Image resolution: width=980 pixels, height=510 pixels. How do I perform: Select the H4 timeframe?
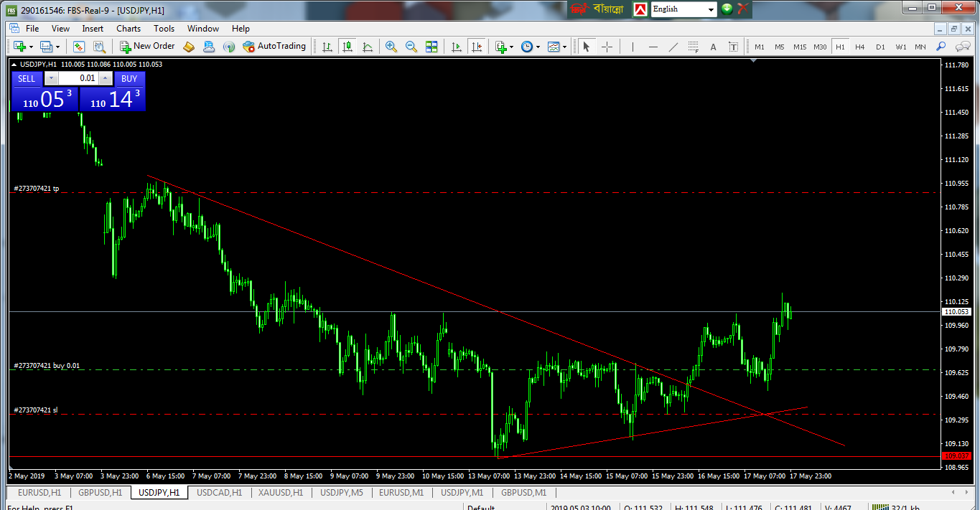[x=860, y=47]
